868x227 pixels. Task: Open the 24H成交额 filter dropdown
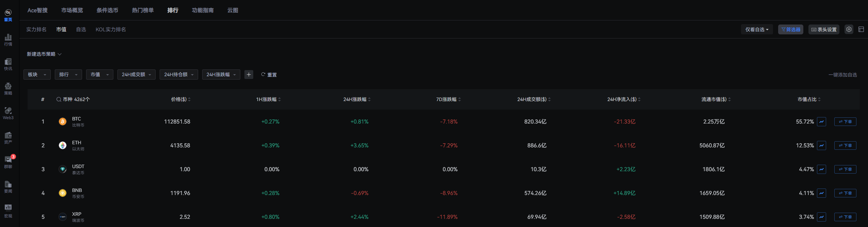pos(136,75)
